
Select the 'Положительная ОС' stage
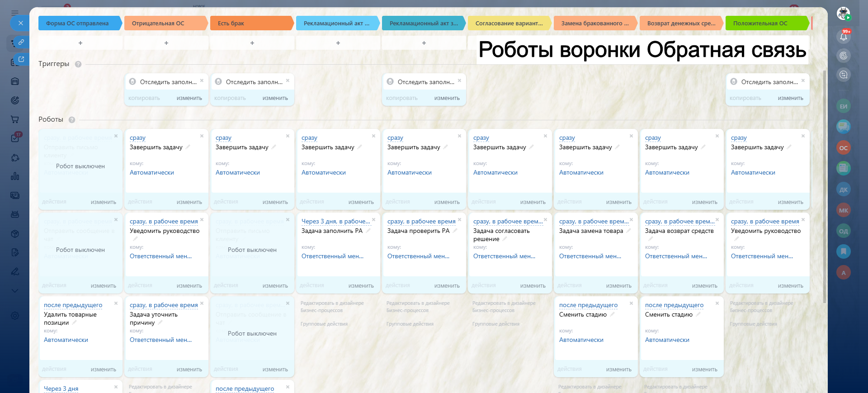pos(768,23)
